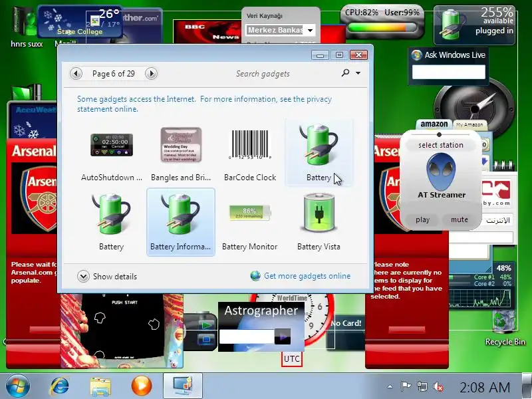Go to previous gadget page
The width and height of the screenshot is (532, 399).
coord(76,74)
